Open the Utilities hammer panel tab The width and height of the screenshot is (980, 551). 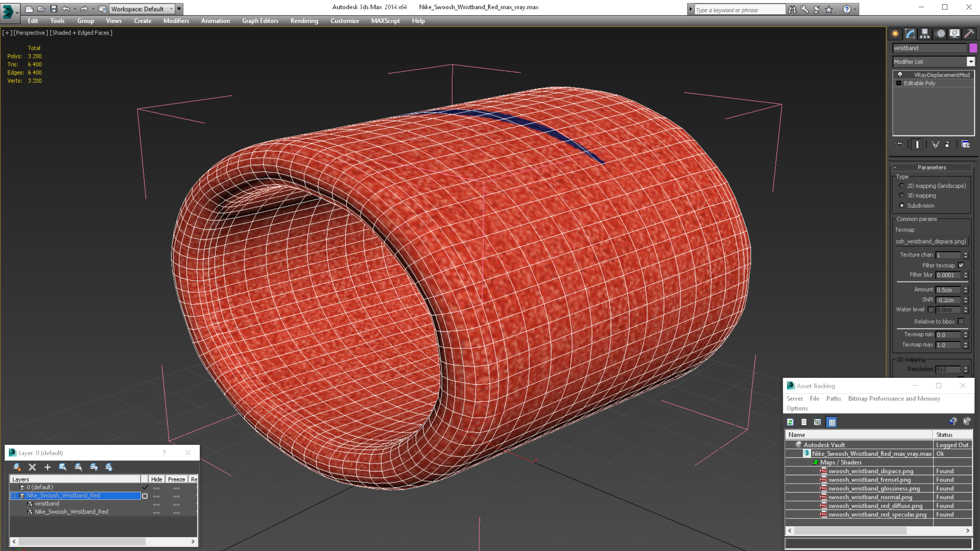point(969,33)
